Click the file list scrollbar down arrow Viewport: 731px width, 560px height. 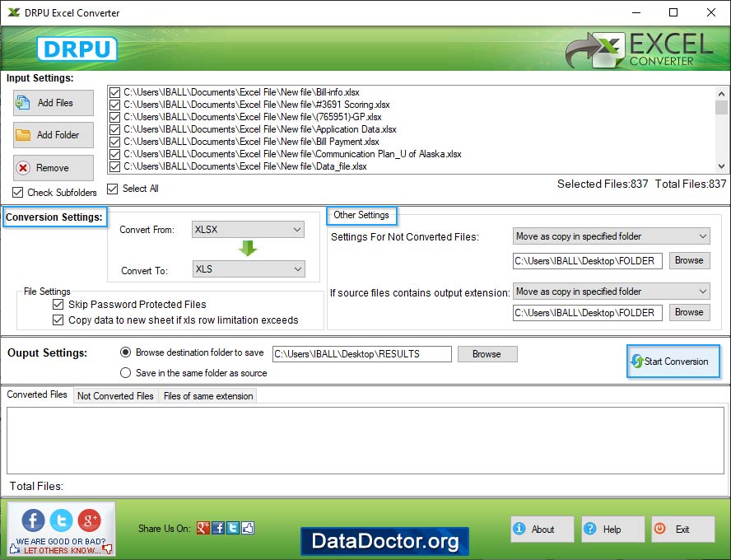721,166
